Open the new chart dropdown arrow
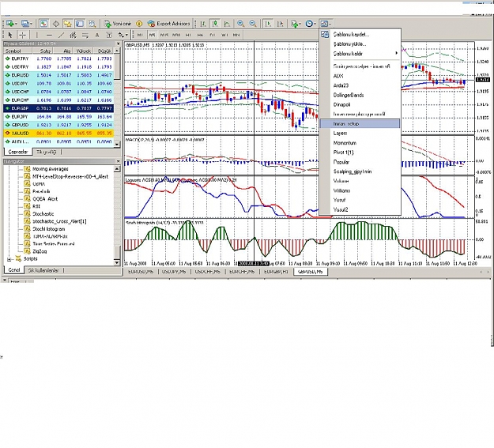Screen dimensions: 494x448 tap(16, 24)
